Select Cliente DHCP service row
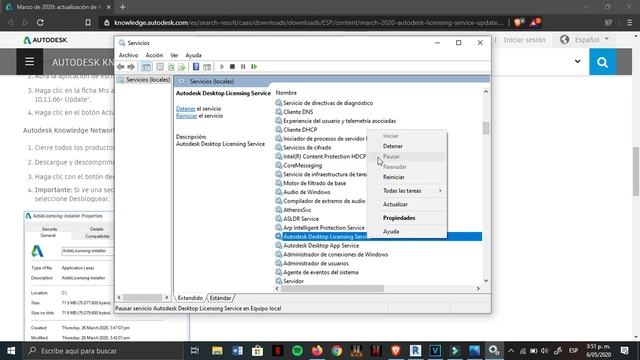This screenshot has width=640, height=360. tap(300, 130)
